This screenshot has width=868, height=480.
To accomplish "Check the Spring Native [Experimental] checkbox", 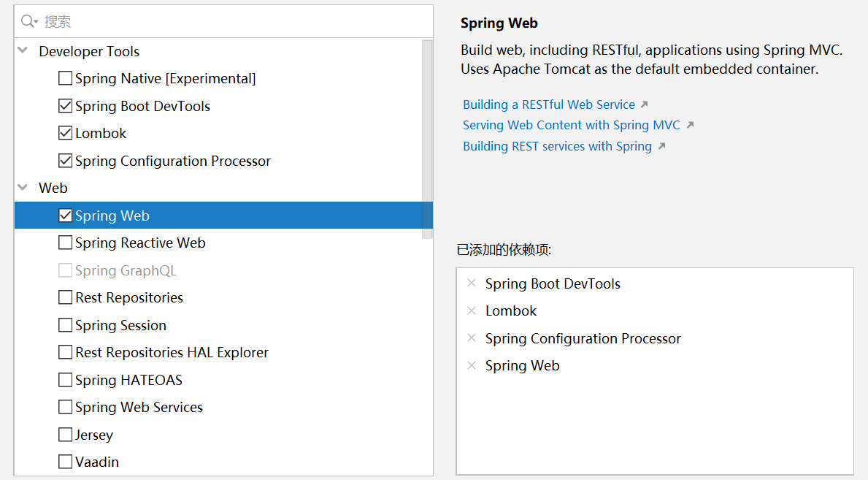I will (65, 78).
